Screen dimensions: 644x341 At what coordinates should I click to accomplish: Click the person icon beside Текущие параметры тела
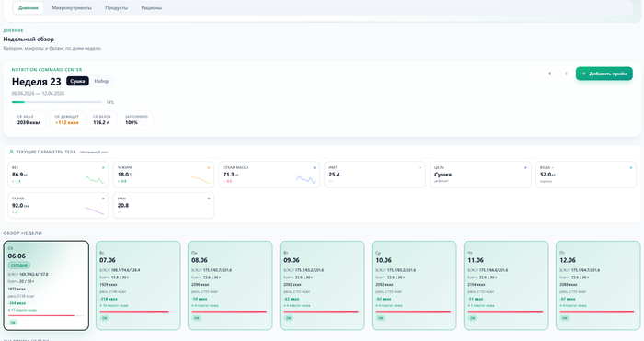pos(11,152)
